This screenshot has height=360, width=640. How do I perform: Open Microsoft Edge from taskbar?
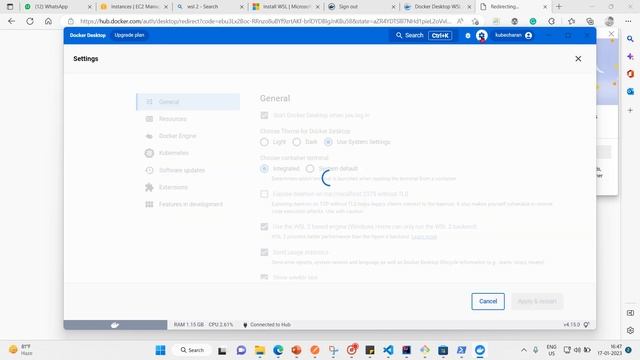(278, 350)
